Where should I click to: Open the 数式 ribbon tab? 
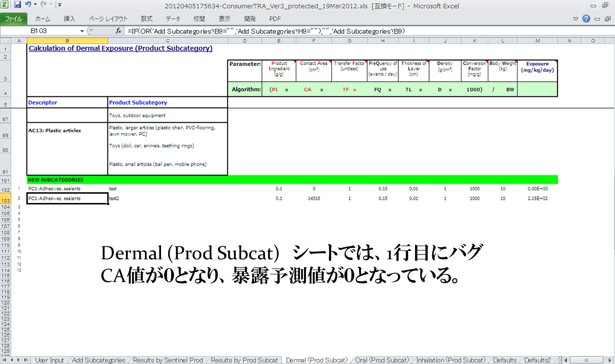click(x=146, y=19)
